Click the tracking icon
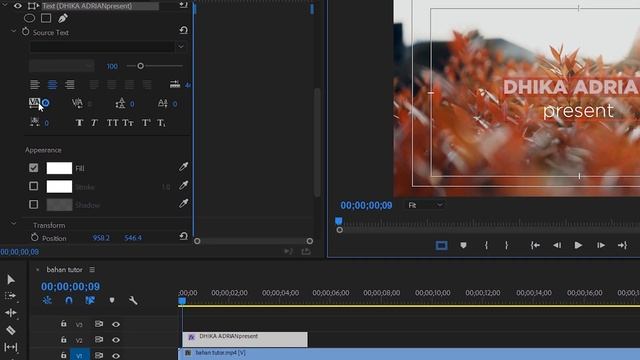This screenshot has height=360, width=640. point(34,103)
